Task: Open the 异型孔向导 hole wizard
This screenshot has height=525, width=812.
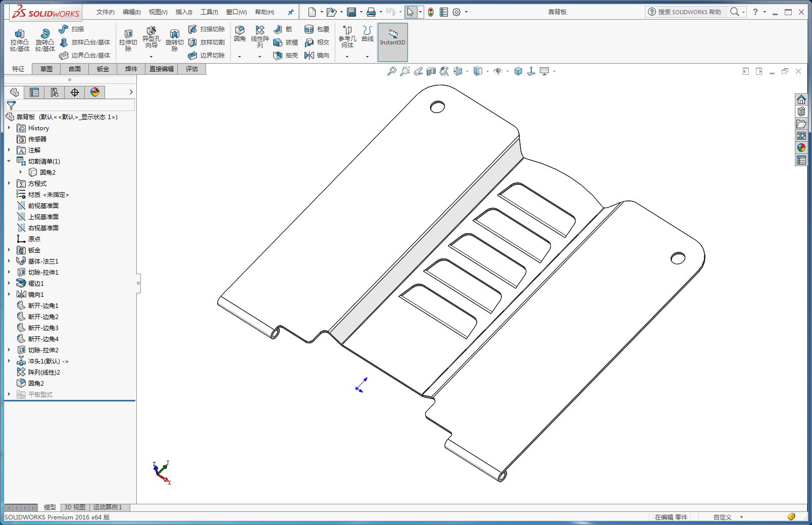Action: coord(151,38)
